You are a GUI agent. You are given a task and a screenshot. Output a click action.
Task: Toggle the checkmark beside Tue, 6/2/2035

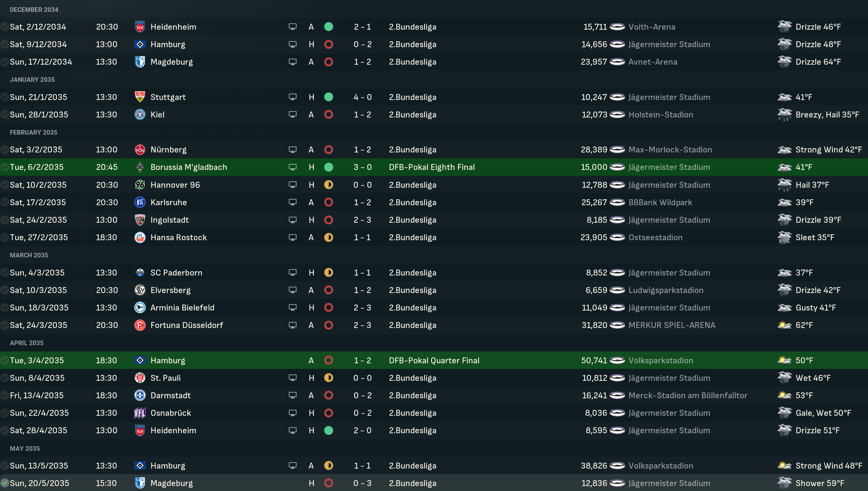tap(5, 167)
